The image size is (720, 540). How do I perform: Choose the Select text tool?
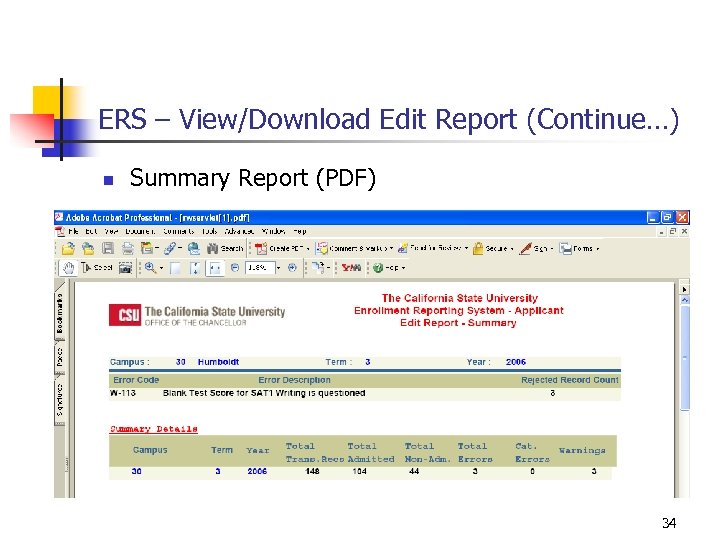click(x=97, y=267)
